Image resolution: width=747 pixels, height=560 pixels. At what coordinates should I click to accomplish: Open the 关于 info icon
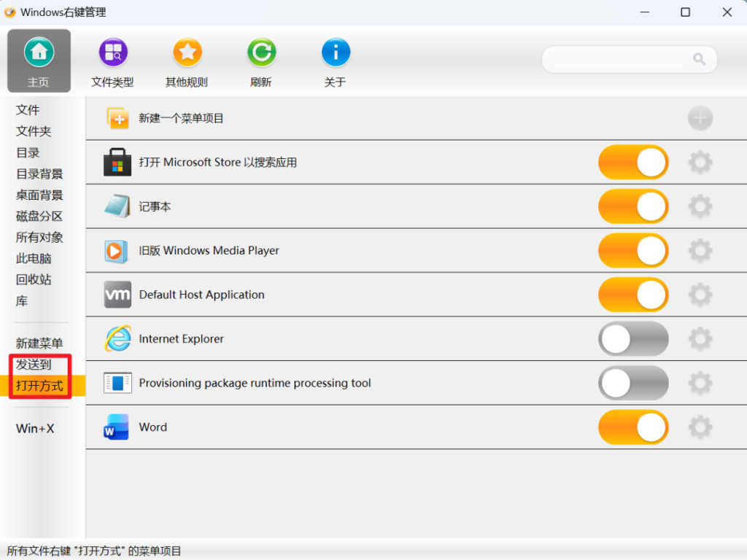click(x=336, y=52)
